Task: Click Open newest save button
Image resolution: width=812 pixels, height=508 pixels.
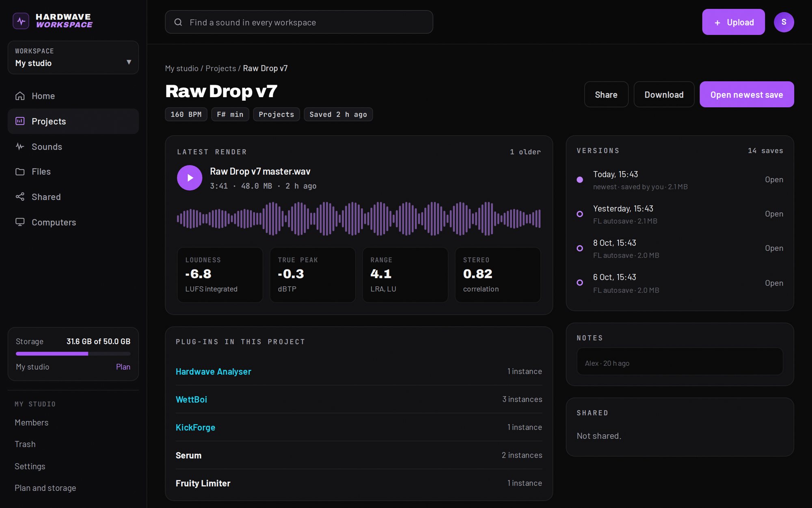Action: pyautogui.click(x=747, y=95)
